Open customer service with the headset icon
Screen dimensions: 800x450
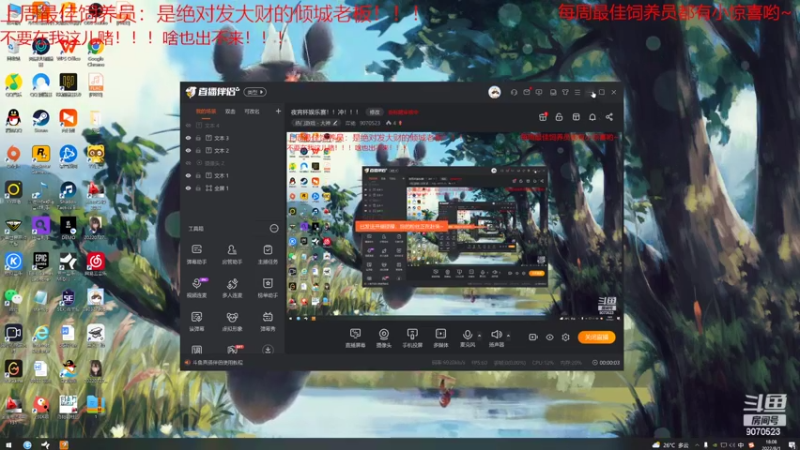pyautogui.click(x=514, y=92)
